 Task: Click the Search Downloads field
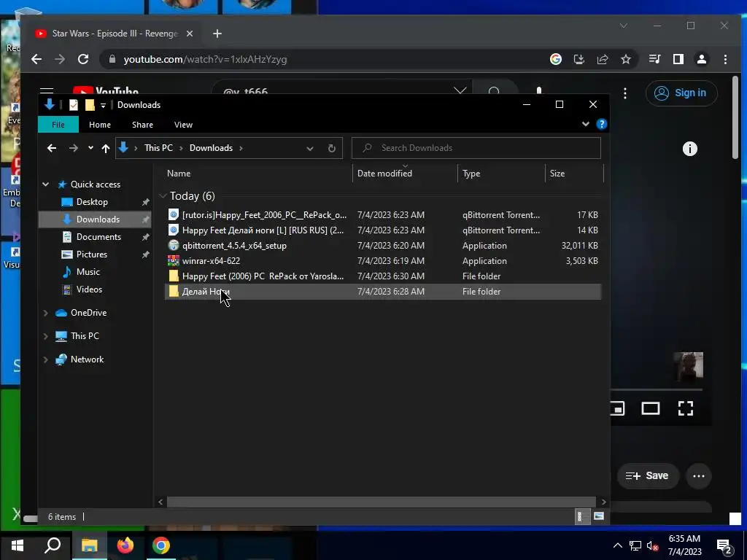476,147
